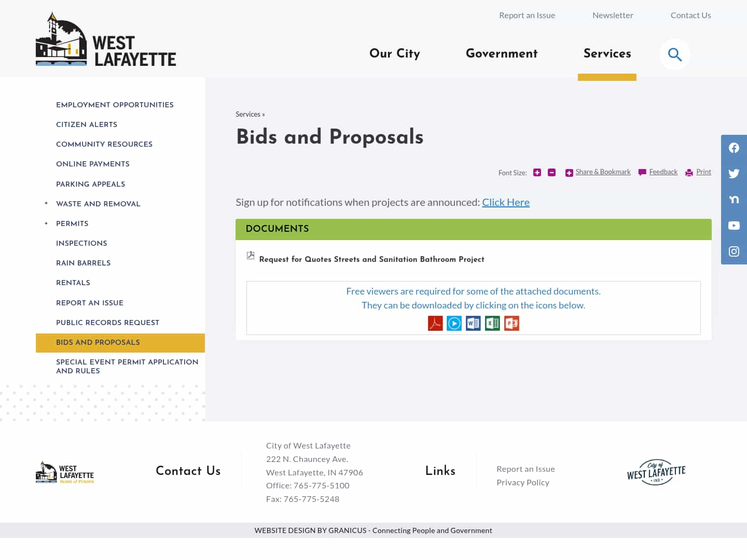Click Here to sign up for notifications
The height and width of the screenshot is (560, 747).
pos(506,202)
